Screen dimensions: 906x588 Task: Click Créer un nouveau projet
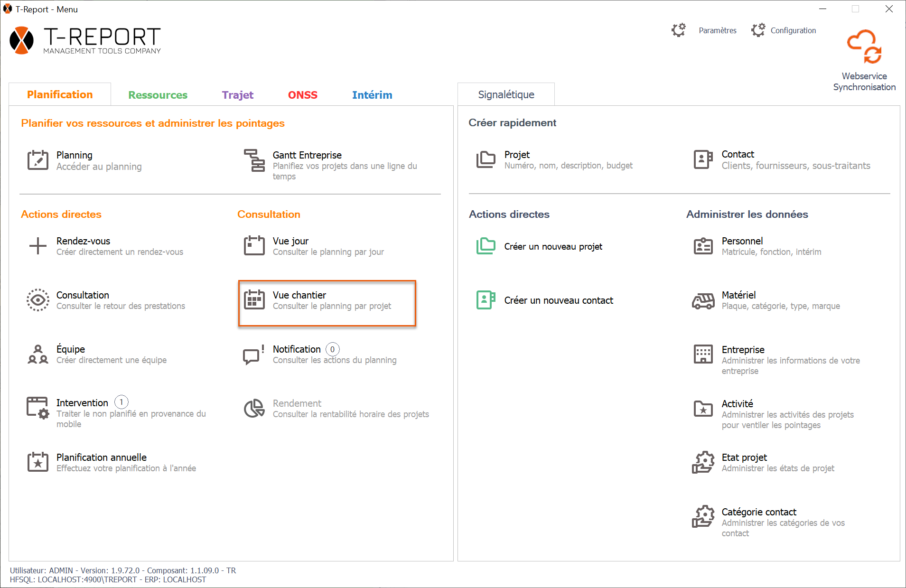click(x=553, y=246)
